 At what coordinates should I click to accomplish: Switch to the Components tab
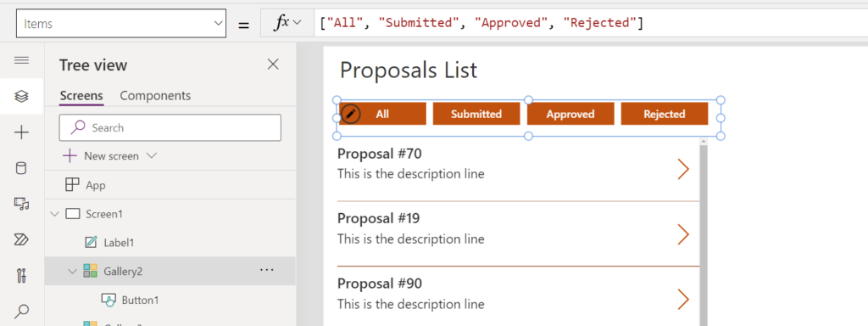click(155, 95)
